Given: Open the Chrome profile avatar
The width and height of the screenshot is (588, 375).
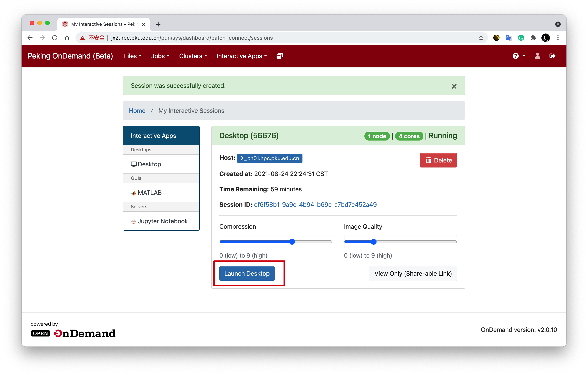Looking at the screenshot, I should (x=545, y=38).
